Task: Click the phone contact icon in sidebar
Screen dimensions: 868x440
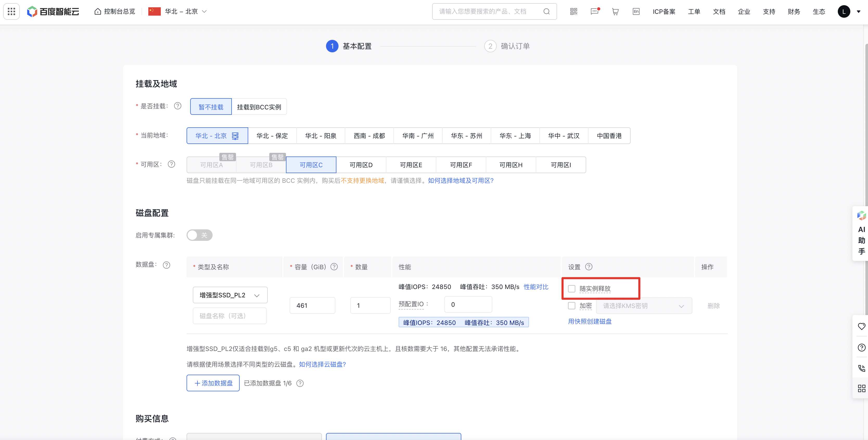Action: pyautogui.click(x=861, y=368)
